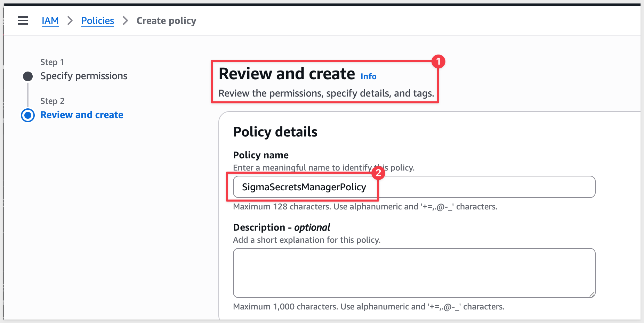Image resolution: width=644 pixels, height=323 pixels.
Task: Click the Description - optional label
Action: click(x=281, y=227)
